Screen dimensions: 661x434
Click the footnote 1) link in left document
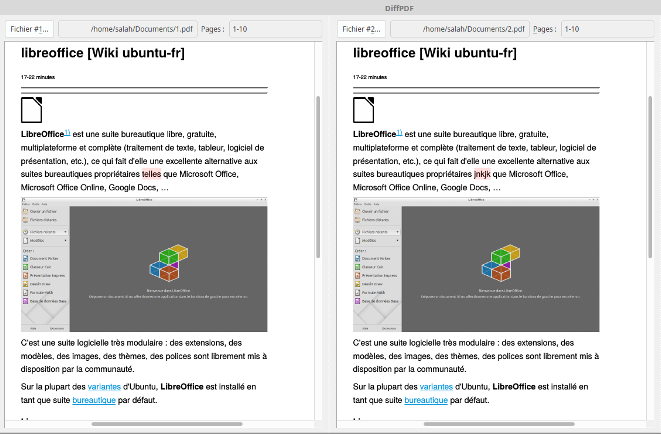pyautogui.click(x=67, y=133)
